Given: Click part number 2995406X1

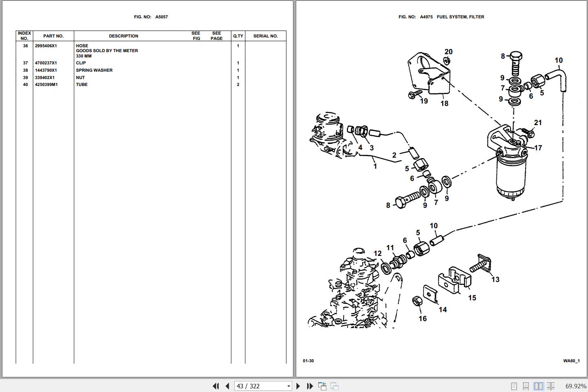Looking at the screenshot, I should (x=46, y=46).
